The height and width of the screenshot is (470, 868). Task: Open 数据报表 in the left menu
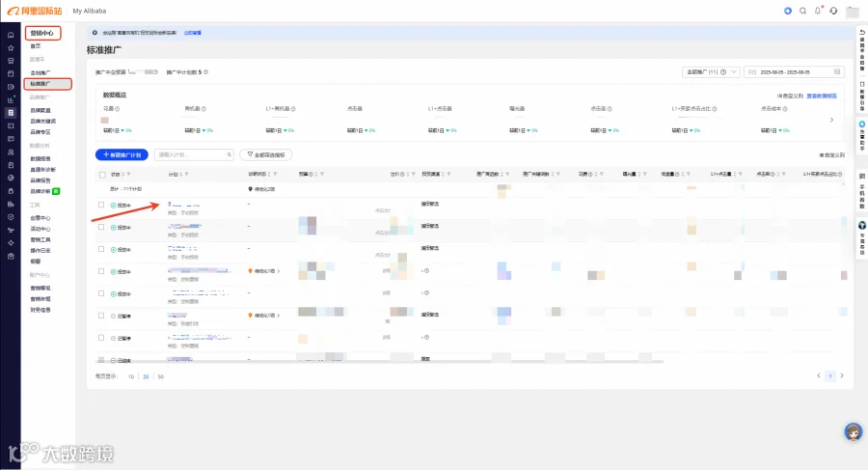pyautogui.click(x=41, y=158)
